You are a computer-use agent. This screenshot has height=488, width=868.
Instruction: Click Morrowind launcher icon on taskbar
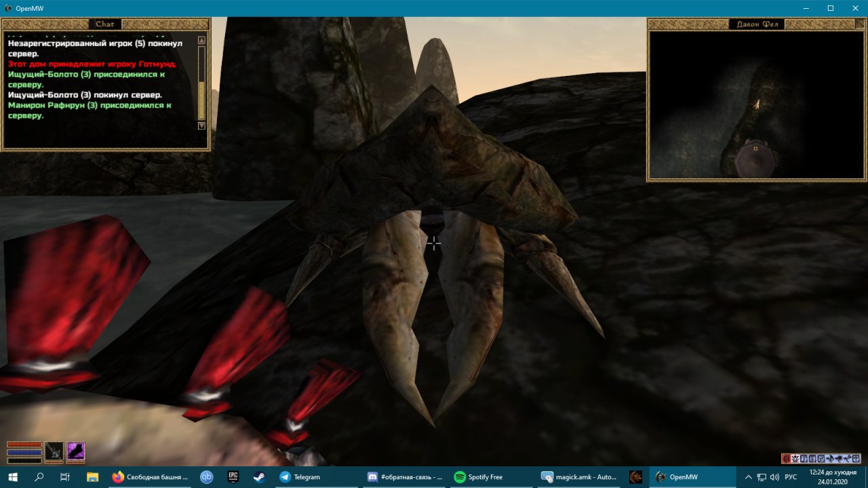click(x=635, y=477)
